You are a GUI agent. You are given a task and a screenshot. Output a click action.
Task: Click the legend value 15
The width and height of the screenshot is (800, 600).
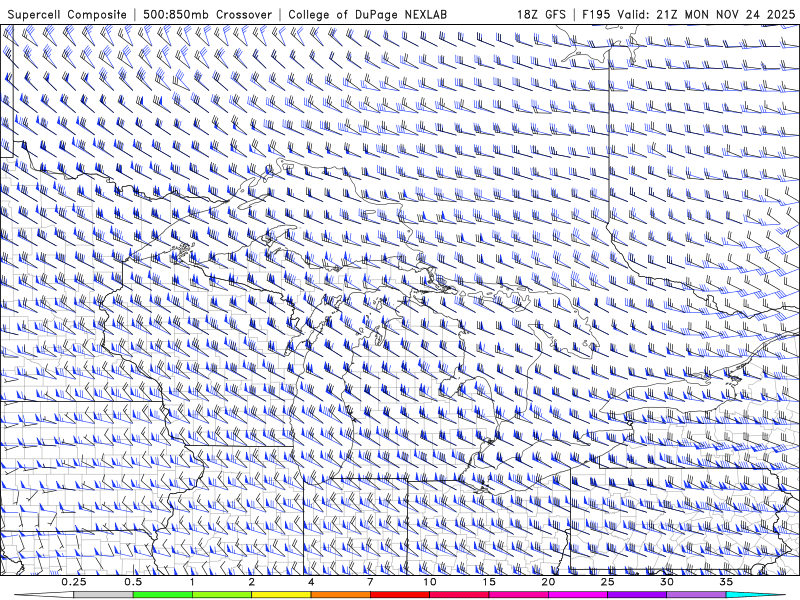click(489, 582)
